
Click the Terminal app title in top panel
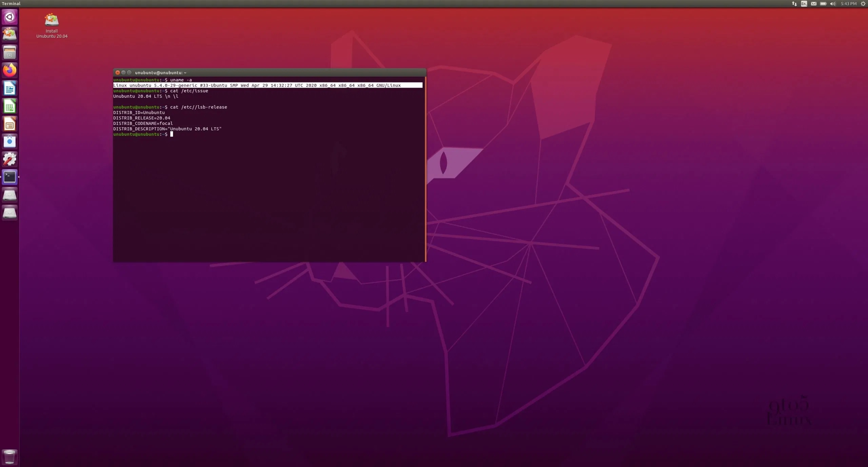[x=11, y=4]
